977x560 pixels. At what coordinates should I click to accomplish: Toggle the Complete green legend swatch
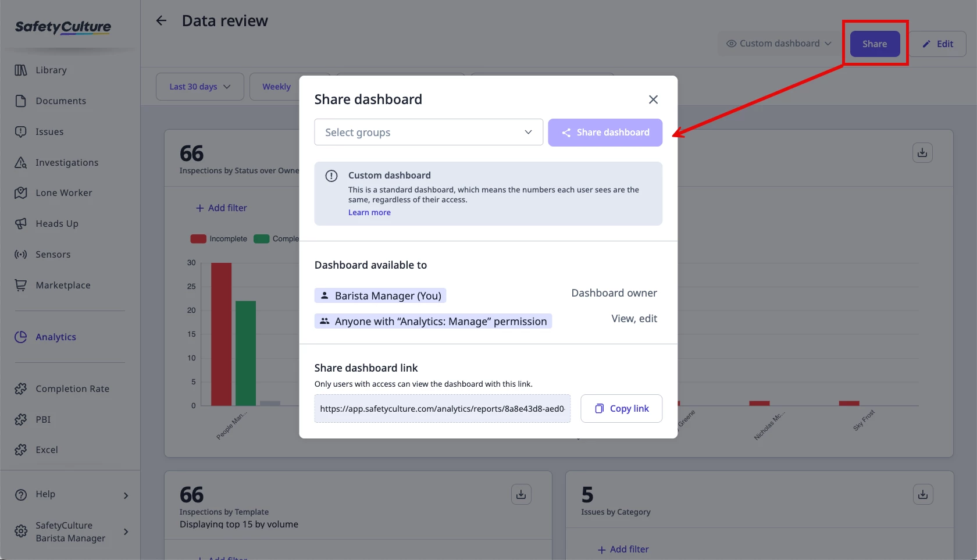tap(262, 239)
